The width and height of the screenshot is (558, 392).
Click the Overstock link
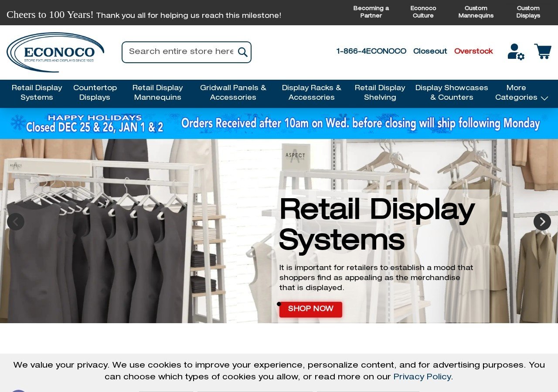pyautogui.click(x=473, y=51)
